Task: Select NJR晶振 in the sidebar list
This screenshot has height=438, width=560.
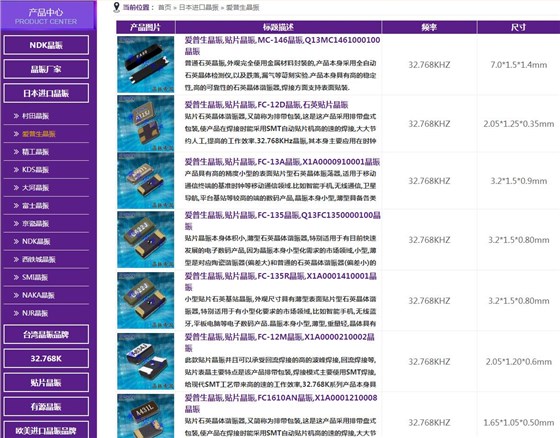Action: click(x=35, y=313)
